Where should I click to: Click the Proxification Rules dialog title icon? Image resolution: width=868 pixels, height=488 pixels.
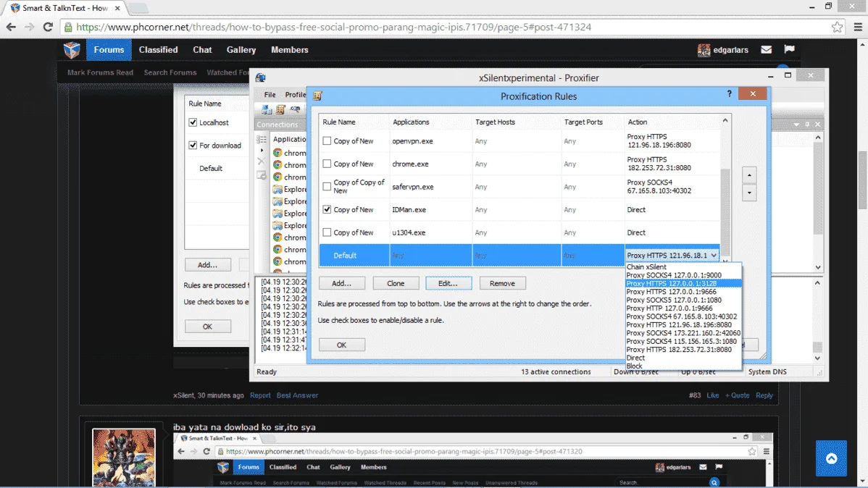pos(318,96)
